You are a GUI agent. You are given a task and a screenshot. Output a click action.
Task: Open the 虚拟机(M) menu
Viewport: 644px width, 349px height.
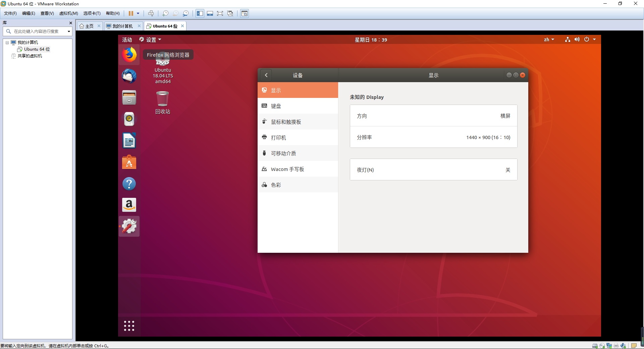tap(68, 13)
